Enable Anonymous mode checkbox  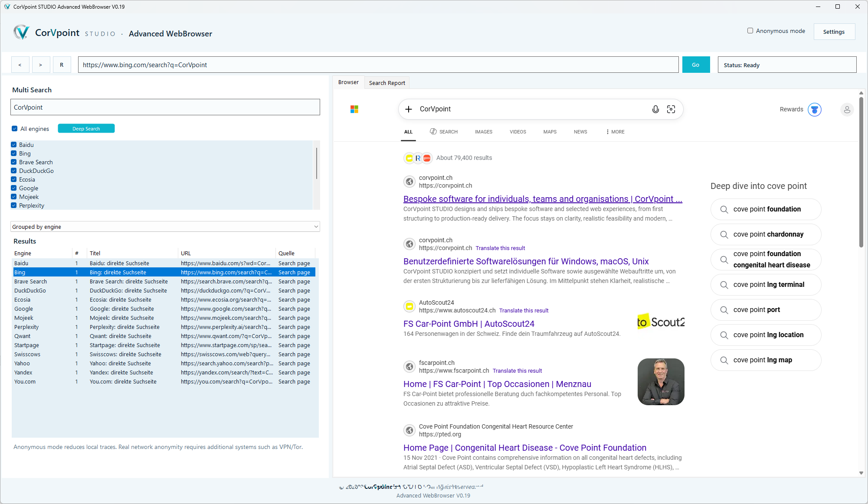click(x=750, y=31)
